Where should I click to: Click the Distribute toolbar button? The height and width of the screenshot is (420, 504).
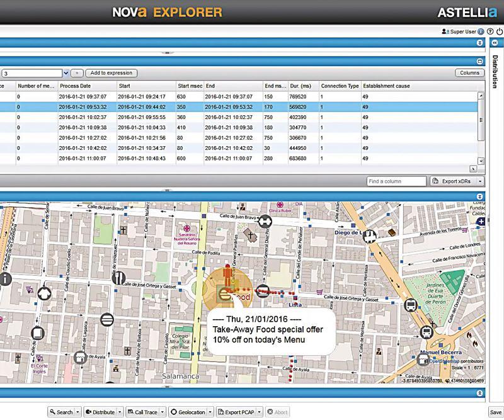pyautogui.click(x=100, y=412)
